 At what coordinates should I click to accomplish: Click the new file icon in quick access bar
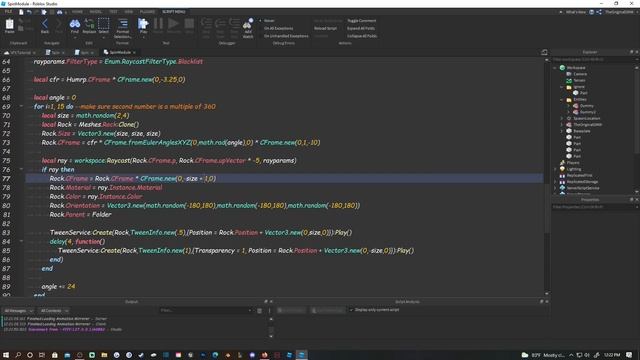pos(21,12)
